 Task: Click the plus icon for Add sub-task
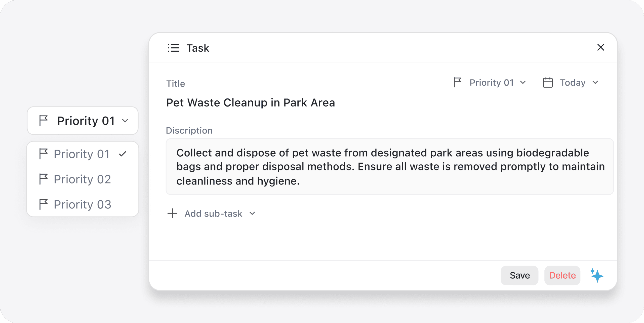click(x=172, y=213)
